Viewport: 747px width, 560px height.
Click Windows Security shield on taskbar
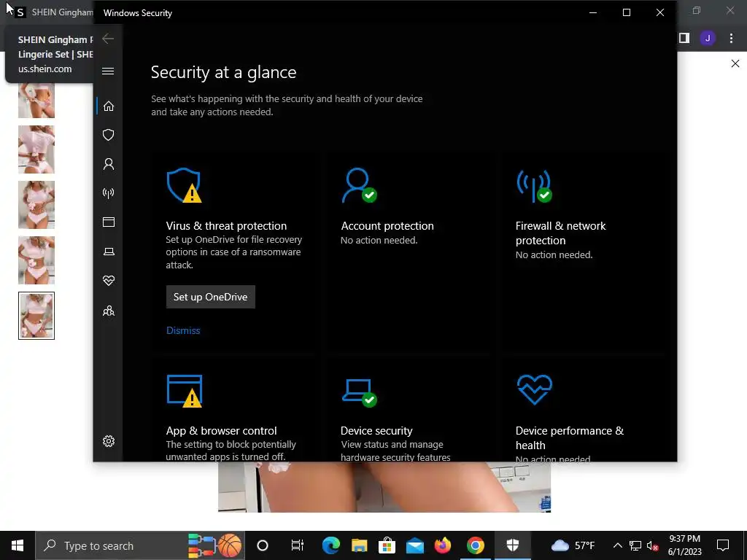coord(513,545)
